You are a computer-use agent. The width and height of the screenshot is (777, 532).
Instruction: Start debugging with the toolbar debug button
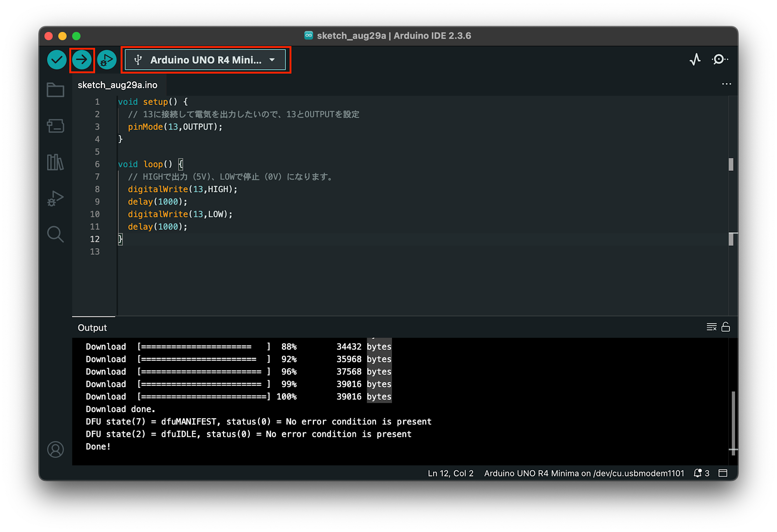106,60
